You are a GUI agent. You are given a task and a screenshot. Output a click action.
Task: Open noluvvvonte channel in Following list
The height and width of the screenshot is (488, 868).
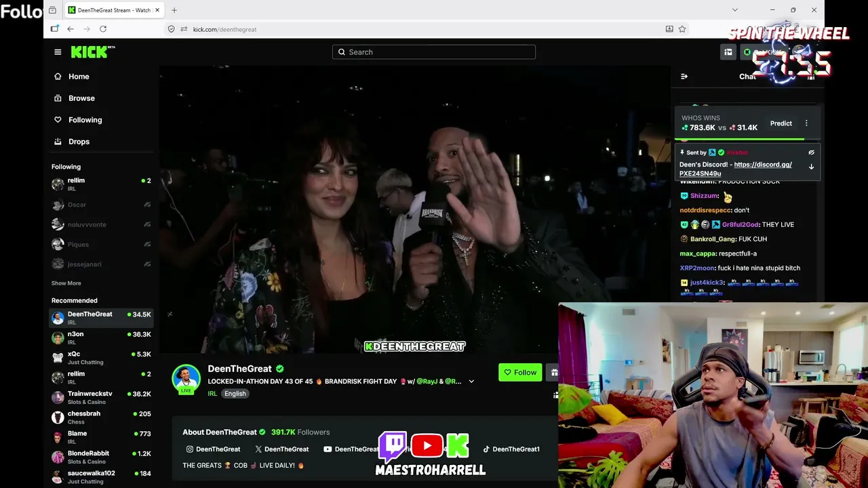coord(101,224)
